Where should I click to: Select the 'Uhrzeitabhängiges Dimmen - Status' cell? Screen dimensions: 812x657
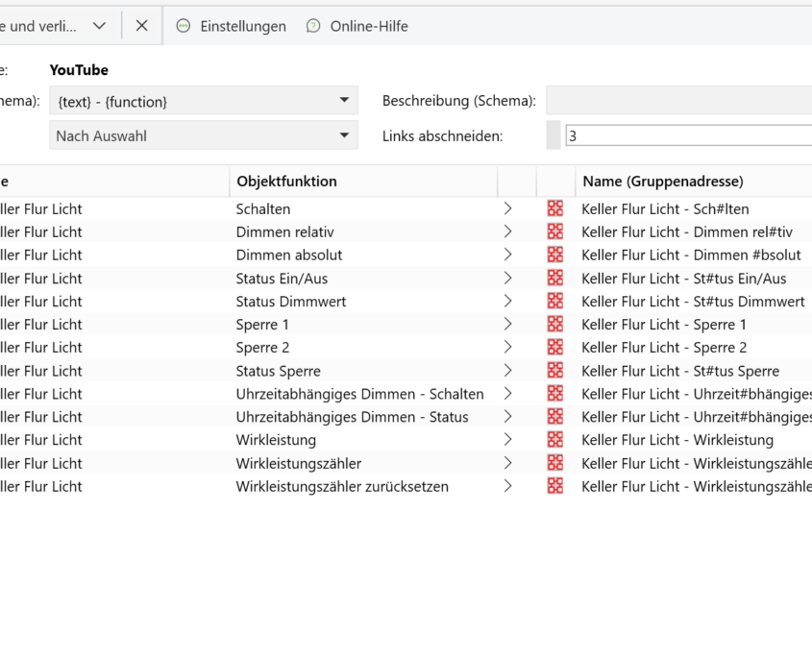point(352,417)
